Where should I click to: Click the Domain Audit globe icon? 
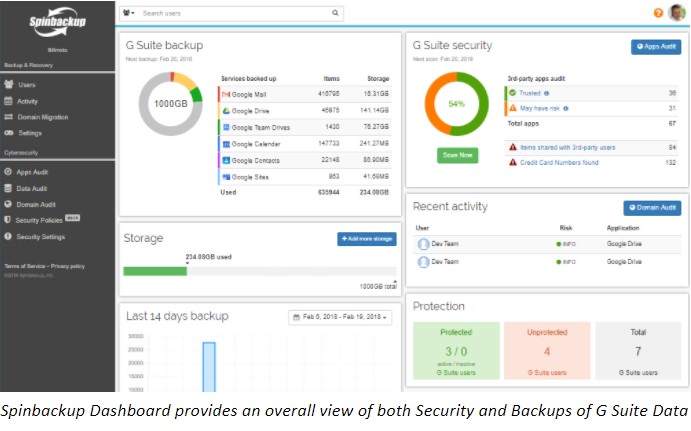pos(8,204)
